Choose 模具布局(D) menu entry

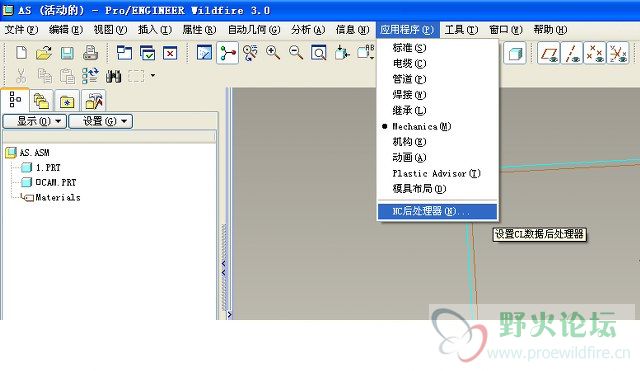click(438, 189)
